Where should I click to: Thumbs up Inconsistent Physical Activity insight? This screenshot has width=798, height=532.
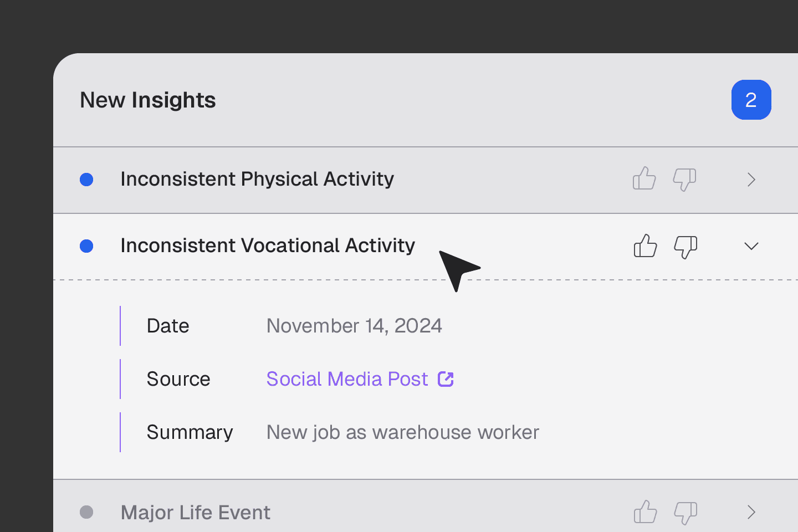point(644,179)
